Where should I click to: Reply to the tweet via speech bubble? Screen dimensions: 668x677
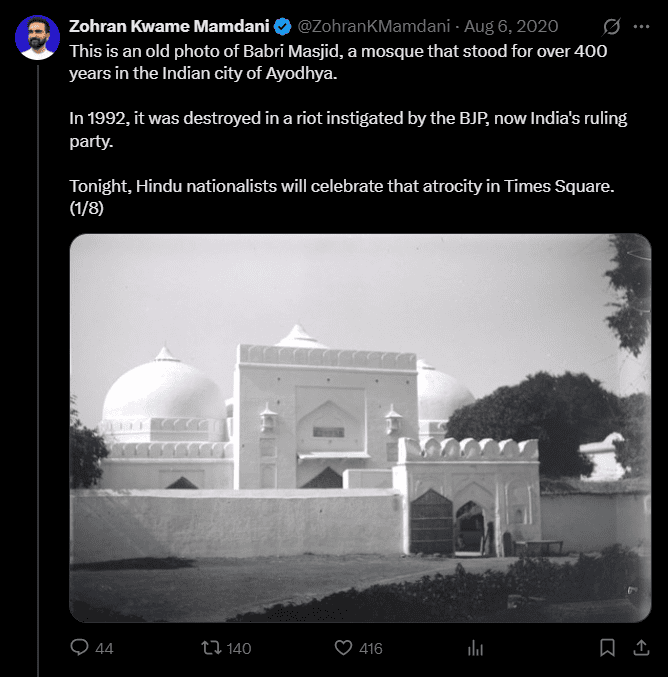[x=80, y=648]
